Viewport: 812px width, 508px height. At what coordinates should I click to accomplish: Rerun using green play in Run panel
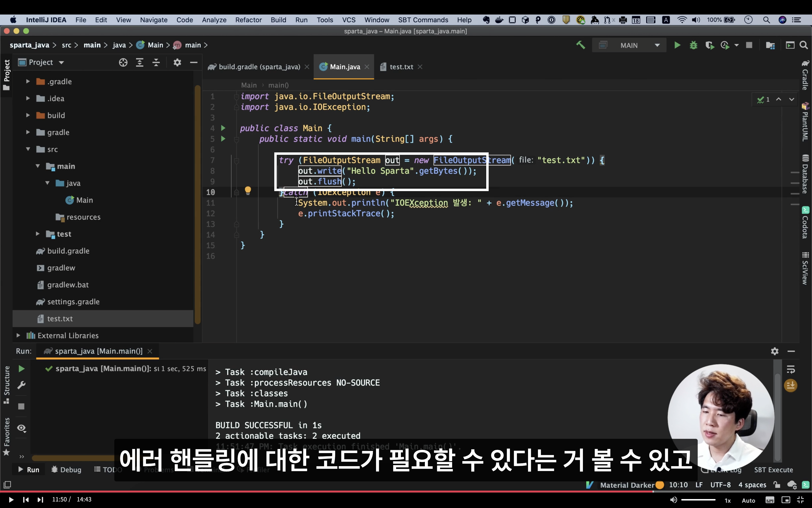click(22, 369)
